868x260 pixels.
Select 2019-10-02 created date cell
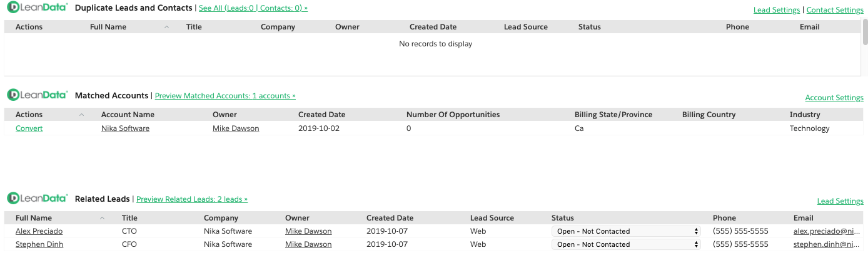(320, 128)
